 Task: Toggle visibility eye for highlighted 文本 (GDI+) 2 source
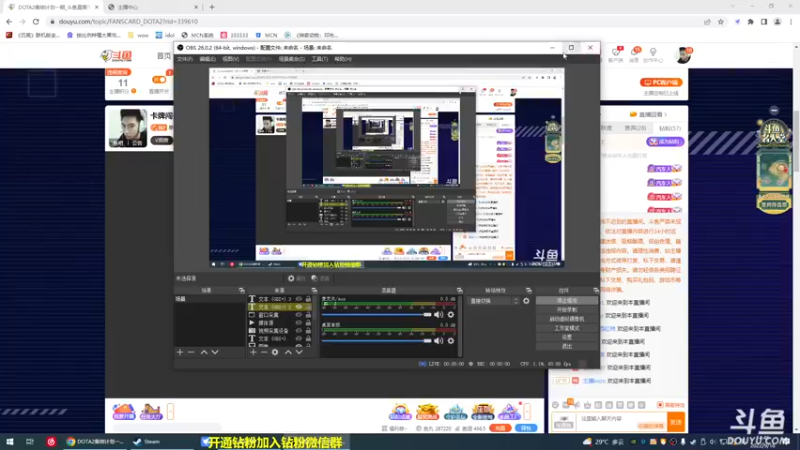point(298,307)
